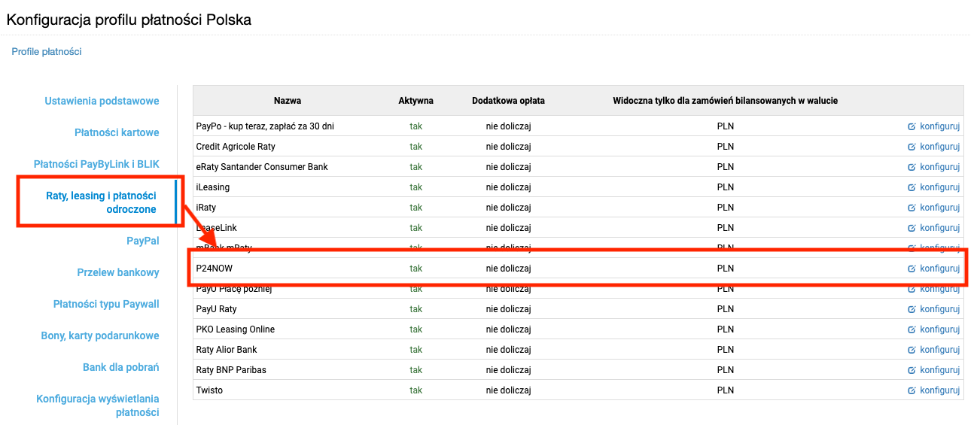The height and width of the screenshot is (425, 980).
Task: Click the edit icon in the iLeasing row
Action: [912, 187]
